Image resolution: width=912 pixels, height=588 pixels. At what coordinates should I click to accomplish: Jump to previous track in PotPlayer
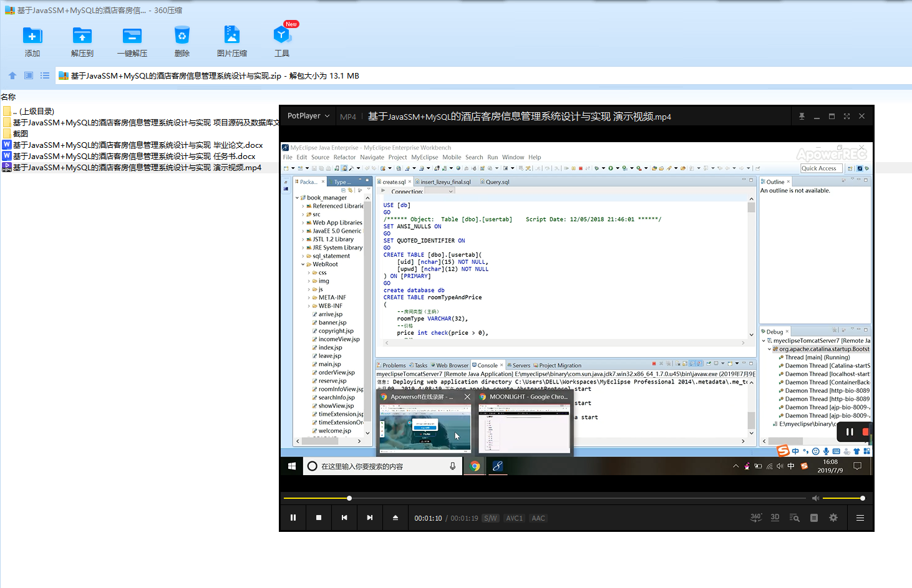[344, 518]
